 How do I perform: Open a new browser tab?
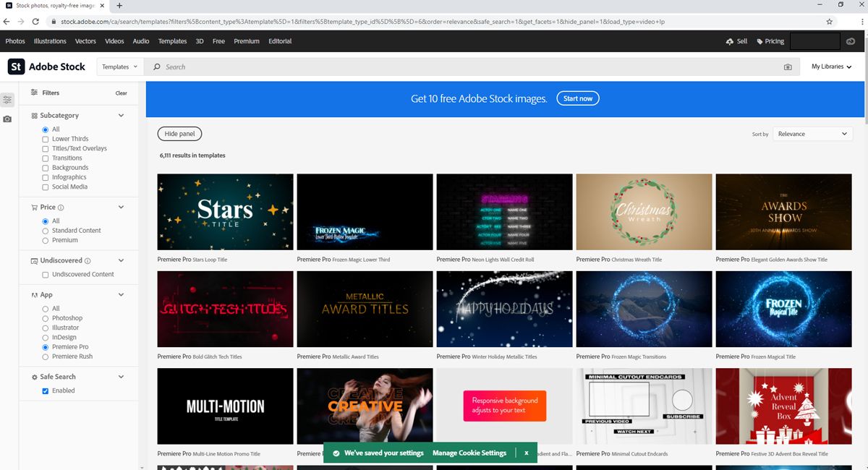(119, 6)
